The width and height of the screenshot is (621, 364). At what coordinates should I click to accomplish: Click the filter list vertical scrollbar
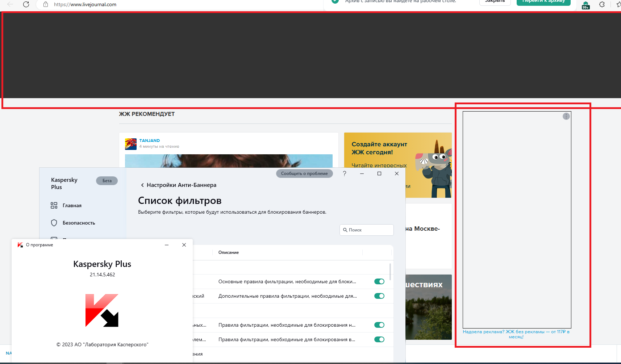pyautogui.click(x=390, y=272)
